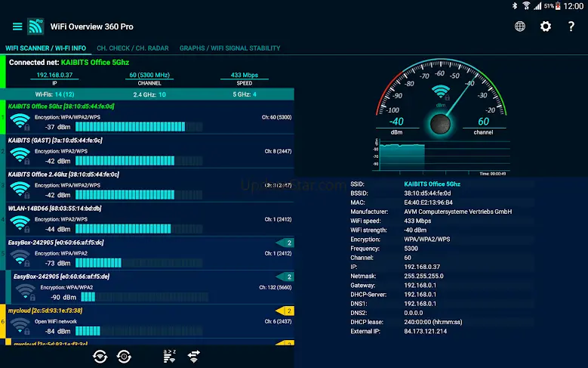Switch to CH. CHECK / CH. RADAR tab
The width and height of the screenshot is (588, 368).
coord(133,48)
